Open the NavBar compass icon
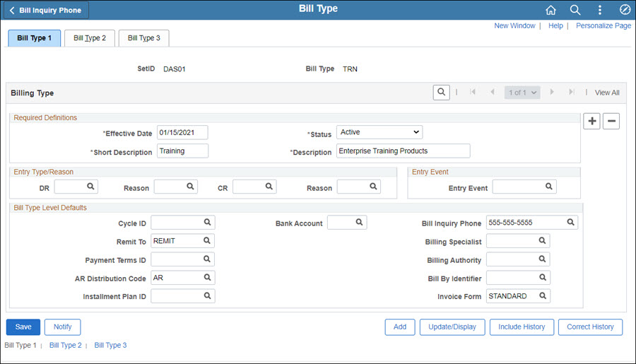Image resolution: width=636 pixels, height=364 pixels. click(625, 10)
